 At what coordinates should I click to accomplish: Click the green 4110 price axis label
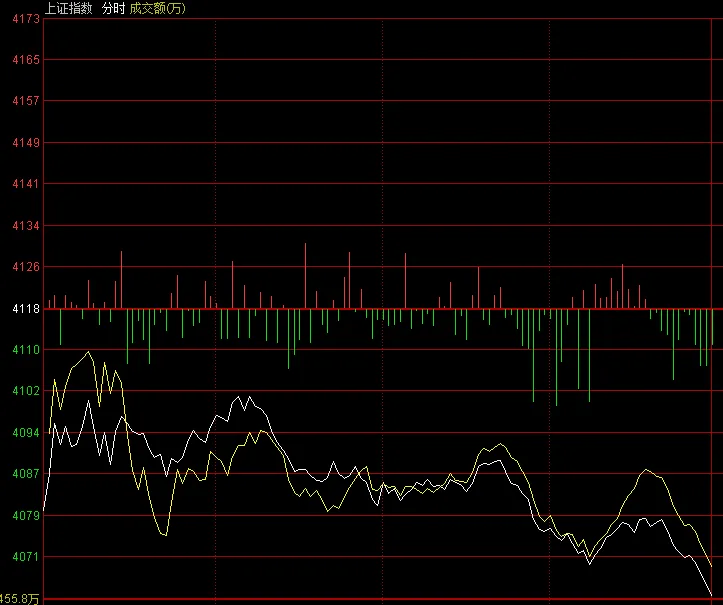pyautogui.click(x=26, y=350)
